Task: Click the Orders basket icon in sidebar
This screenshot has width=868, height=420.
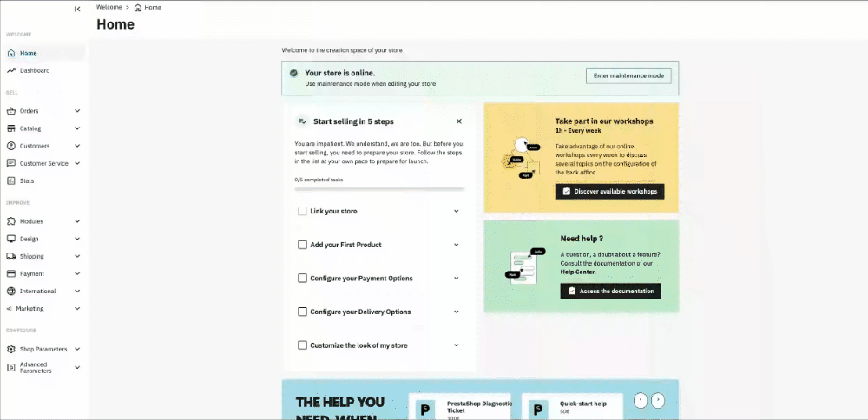Action: coord(11,111)
